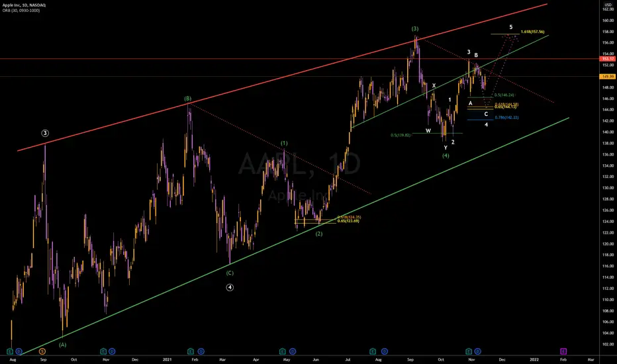Click the Earnings icon at August 2020
The height and width of the screenshot is (364, 617).
[10, 351]
